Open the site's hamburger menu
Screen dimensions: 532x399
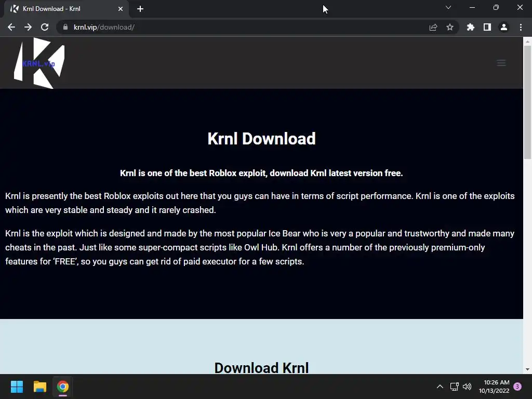pyautogui.click(x=501, y=63)
